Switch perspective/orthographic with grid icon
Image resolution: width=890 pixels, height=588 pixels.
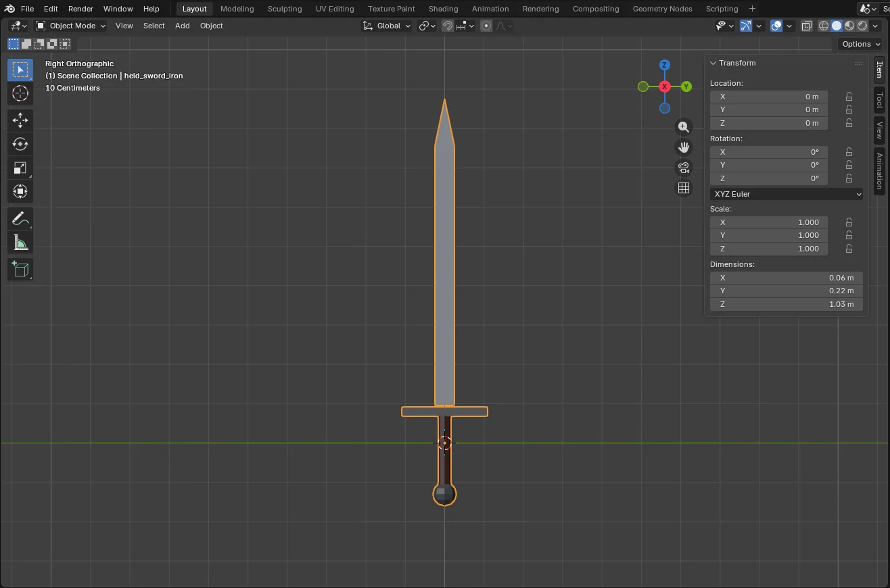coord(684,188)
